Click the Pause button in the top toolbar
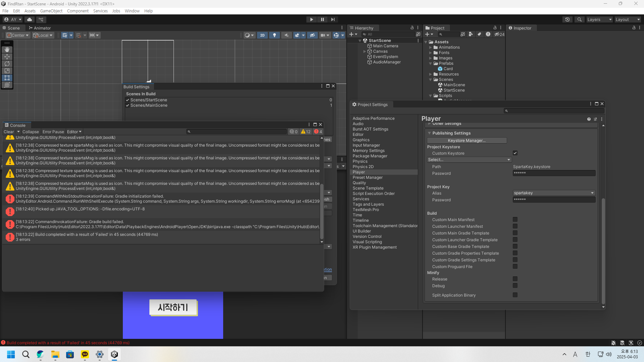The width and height of the screenshot is (644, 362). pos(322,19)
